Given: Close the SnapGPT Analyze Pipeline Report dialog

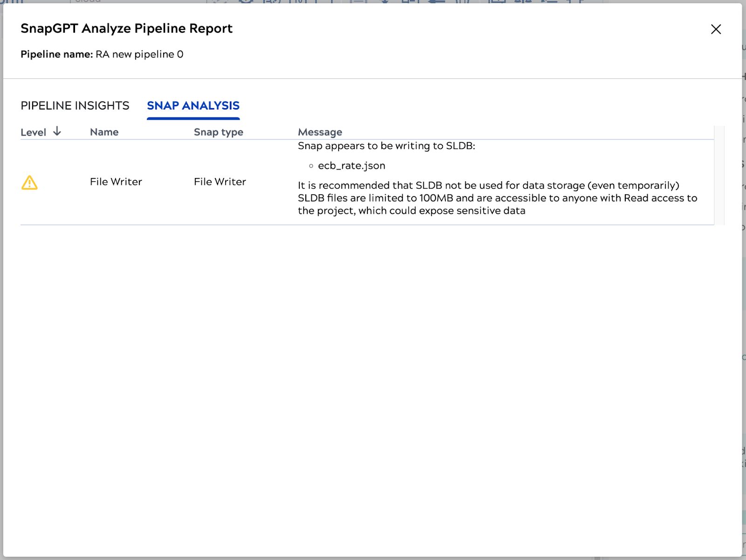Looking at the screenshot, I should click(716, 29).
